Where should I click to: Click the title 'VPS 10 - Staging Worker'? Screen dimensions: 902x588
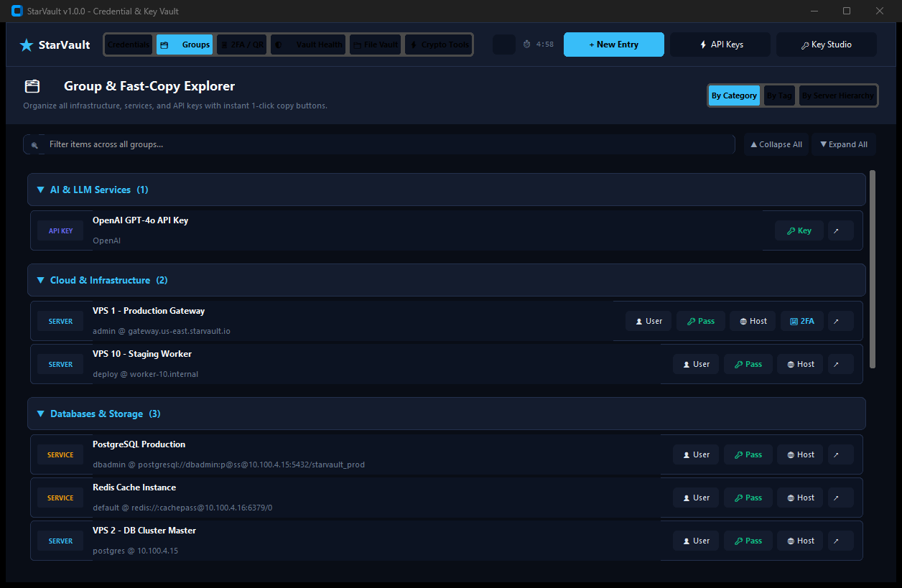(x=142, y=354)
